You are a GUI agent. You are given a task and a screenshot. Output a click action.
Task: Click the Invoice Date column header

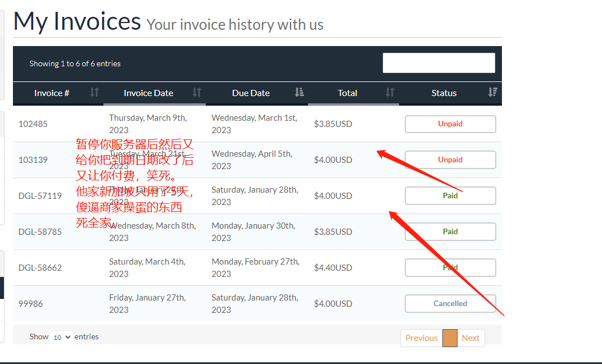point(155,93)
